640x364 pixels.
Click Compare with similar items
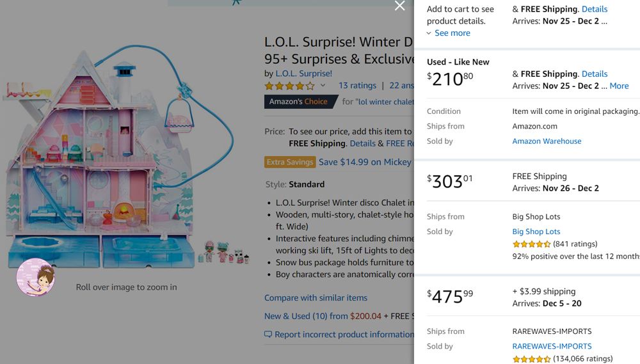point(316,298)
